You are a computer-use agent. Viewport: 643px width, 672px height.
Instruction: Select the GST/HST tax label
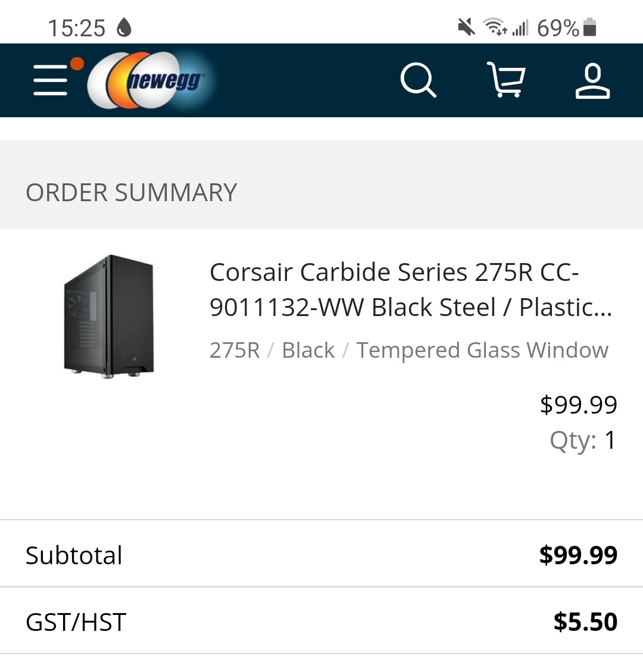click(x=76, y=622)
